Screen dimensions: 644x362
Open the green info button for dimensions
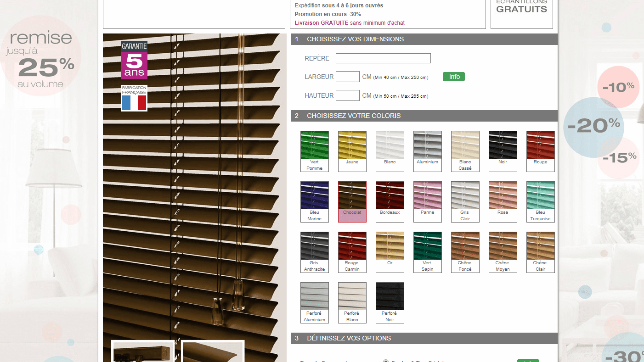454,77
